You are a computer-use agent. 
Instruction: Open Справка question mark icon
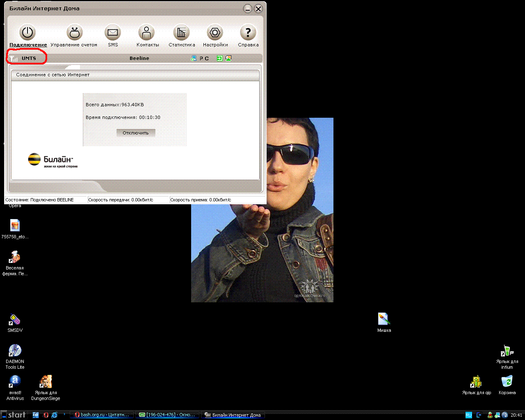point(248,32)
